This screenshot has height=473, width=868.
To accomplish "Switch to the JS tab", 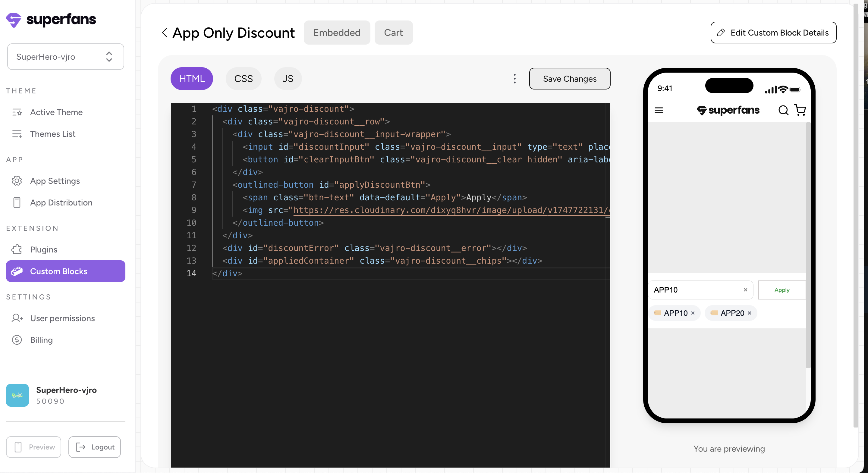I will coord(288,79).
